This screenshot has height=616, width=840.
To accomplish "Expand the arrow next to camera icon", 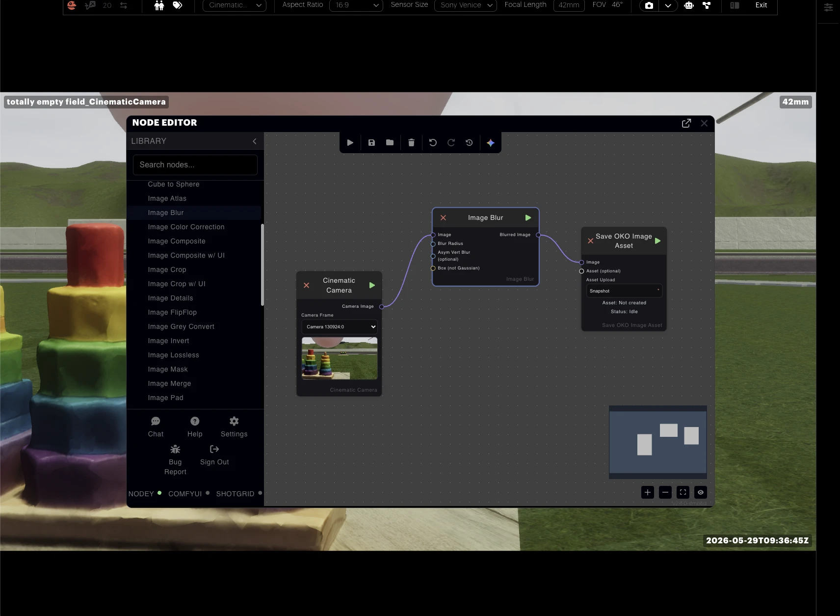I will point(668,5).
